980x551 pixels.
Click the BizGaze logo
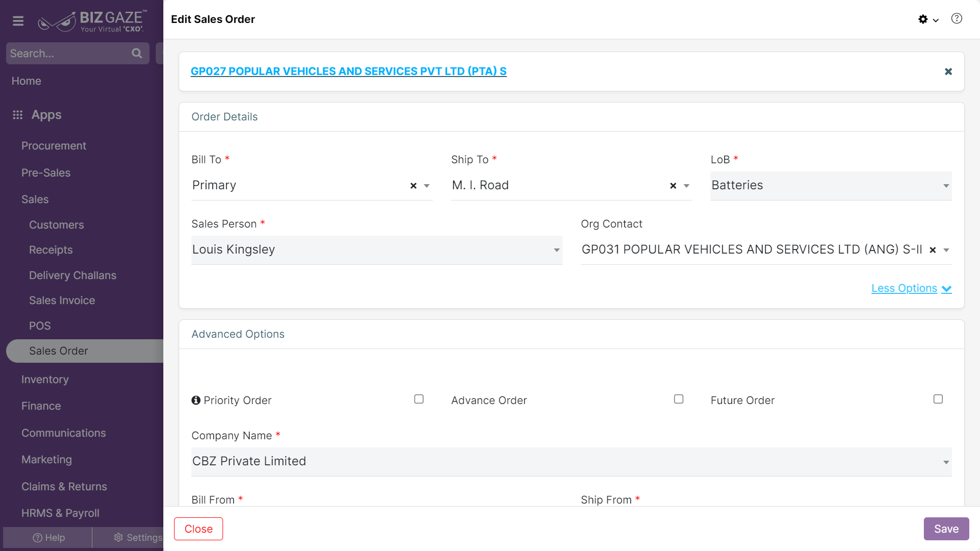(x=92, y=21)
